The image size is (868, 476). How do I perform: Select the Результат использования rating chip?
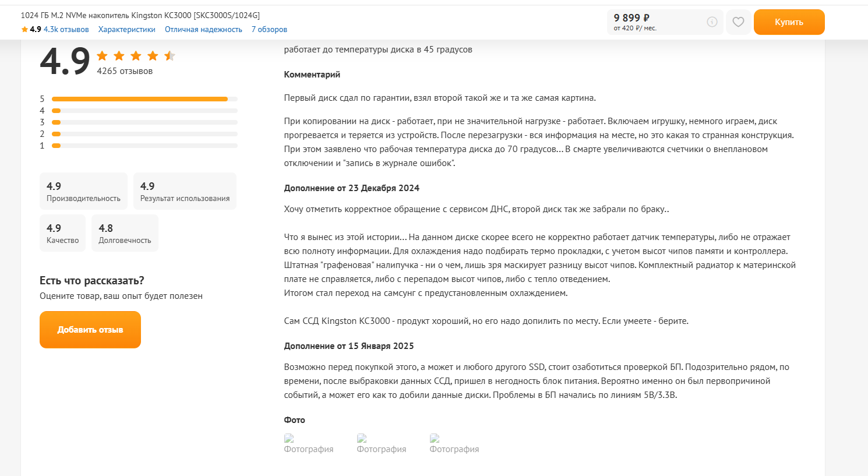pyautogui.click(x=185, y=191)
